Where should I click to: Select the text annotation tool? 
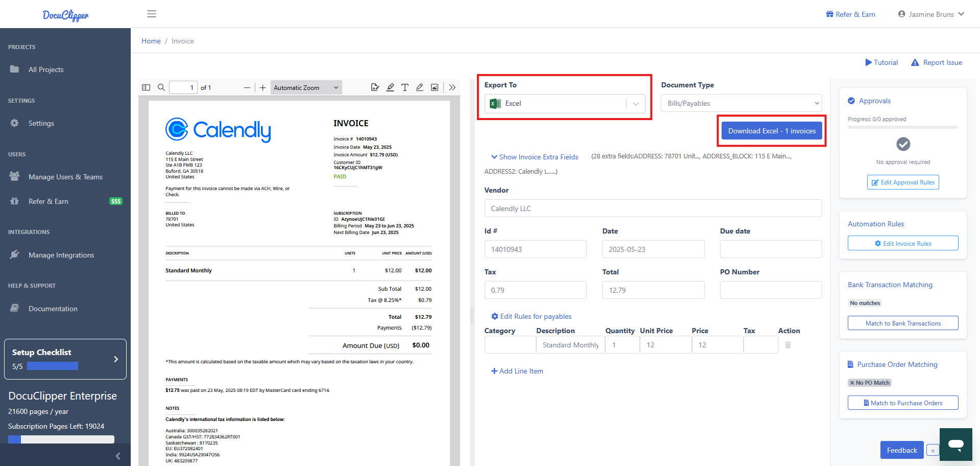click(x=404, y=87)
